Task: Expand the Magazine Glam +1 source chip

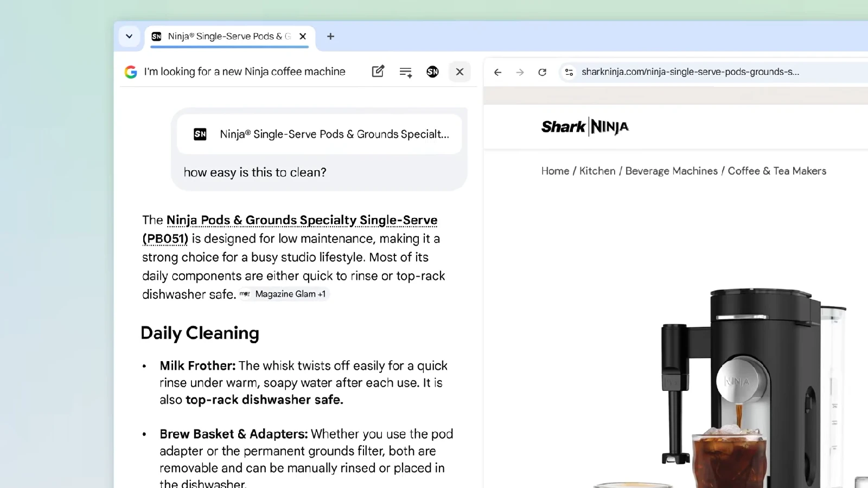Action: 284,294
